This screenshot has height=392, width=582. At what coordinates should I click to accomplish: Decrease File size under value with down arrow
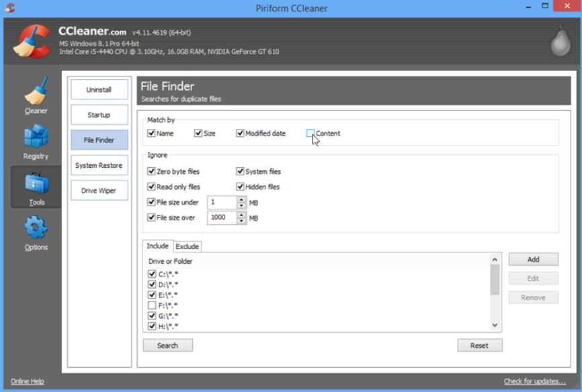point(242,205)
